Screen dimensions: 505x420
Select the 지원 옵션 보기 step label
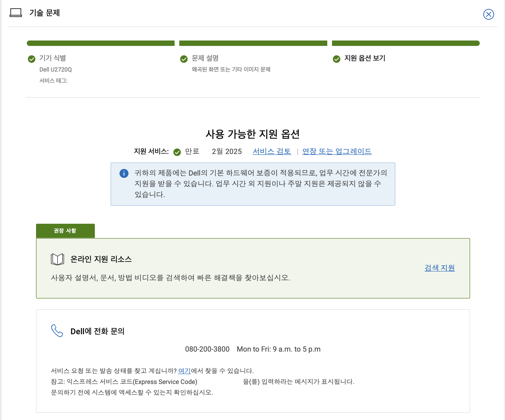(x=365, y=58)
